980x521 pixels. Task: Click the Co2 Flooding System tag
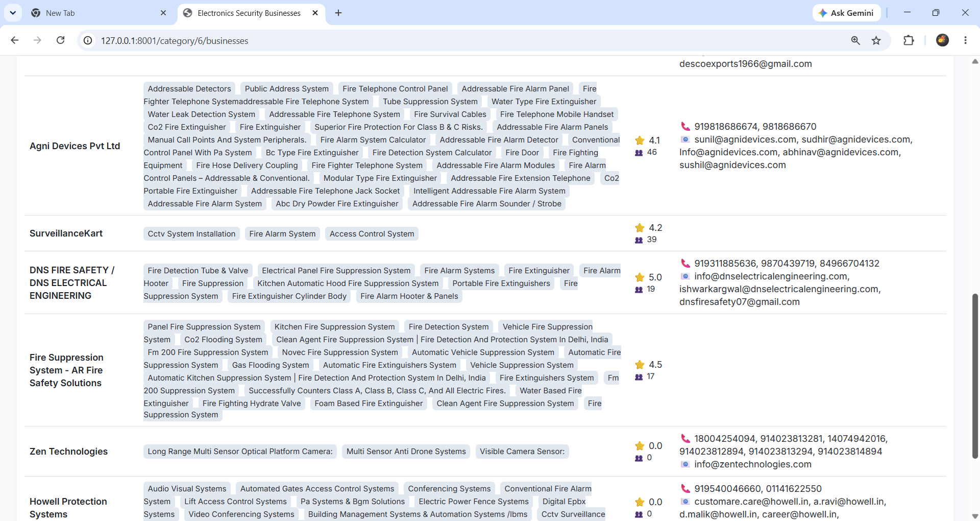(x=223, y=340)
